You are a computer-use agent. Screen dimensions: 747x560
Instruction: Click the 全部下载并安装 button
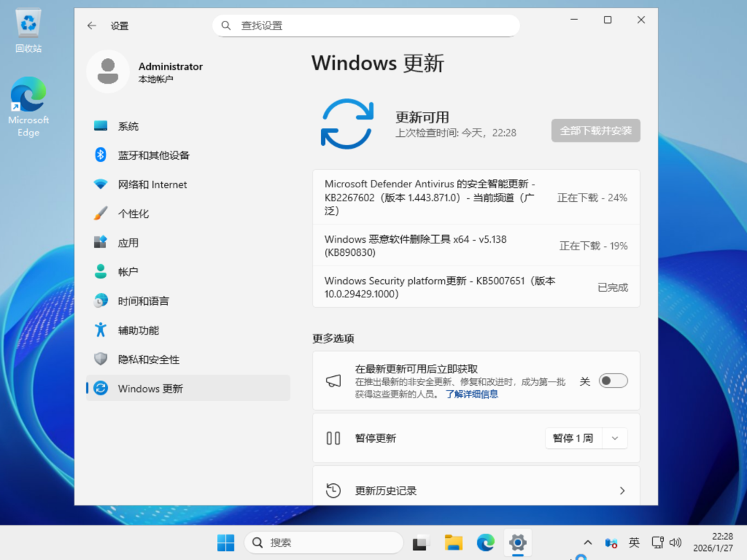click(596, 131)
